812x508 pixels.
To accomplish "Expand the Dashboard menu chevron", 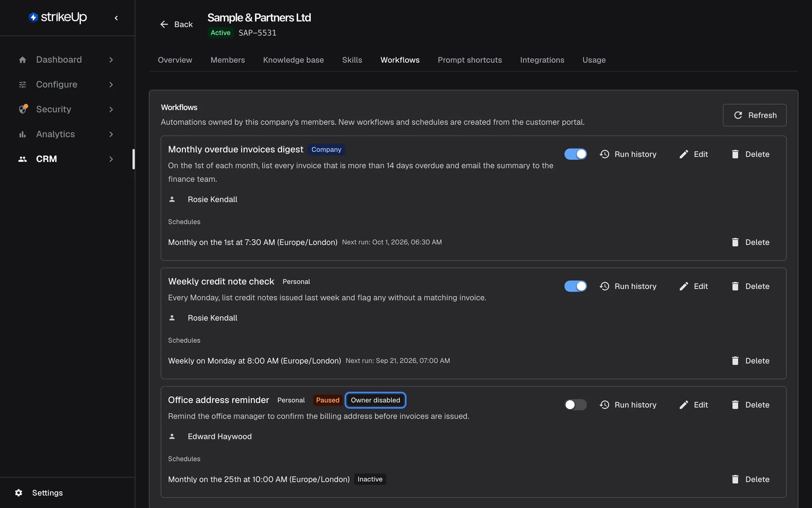I will pos(111,60).
